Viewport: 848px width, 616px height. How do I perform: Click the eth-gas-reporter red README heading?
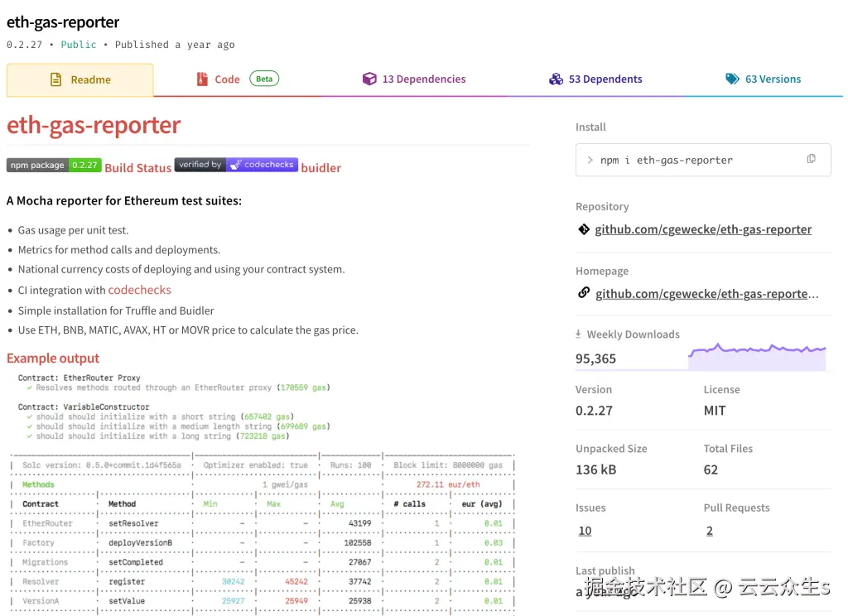(94, 125)
